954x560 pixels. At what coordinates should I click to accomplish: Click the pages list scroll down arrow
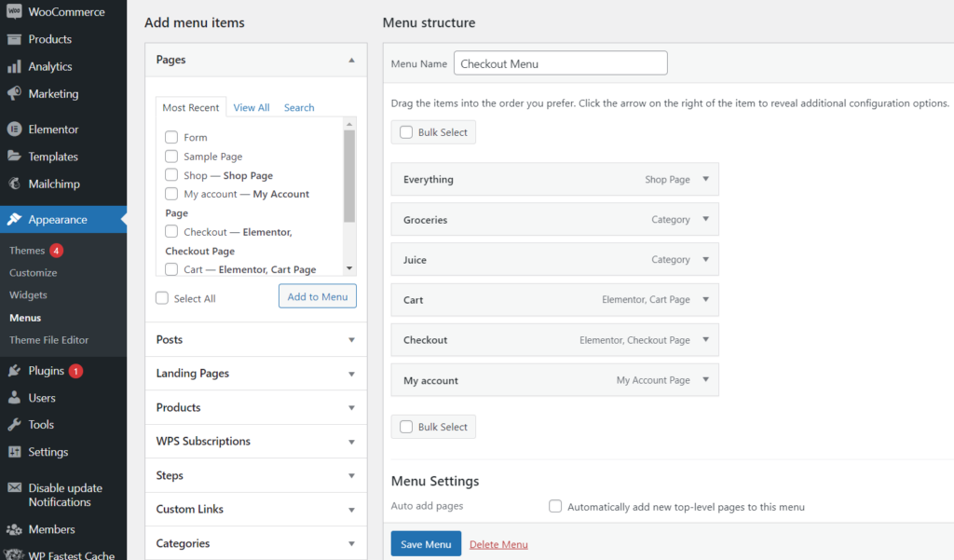(x=349, y=268)
